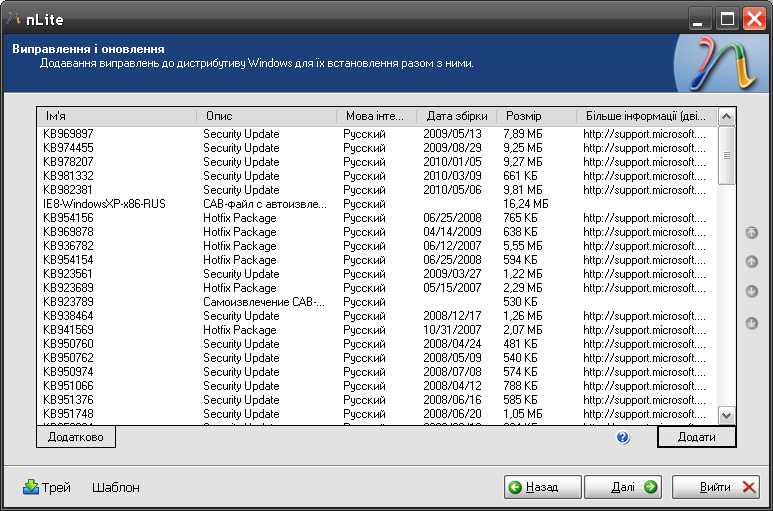Click the list scrollbar down arrow
The height and width of the screenshot is (511, 773).
click(x=726, y=415)
